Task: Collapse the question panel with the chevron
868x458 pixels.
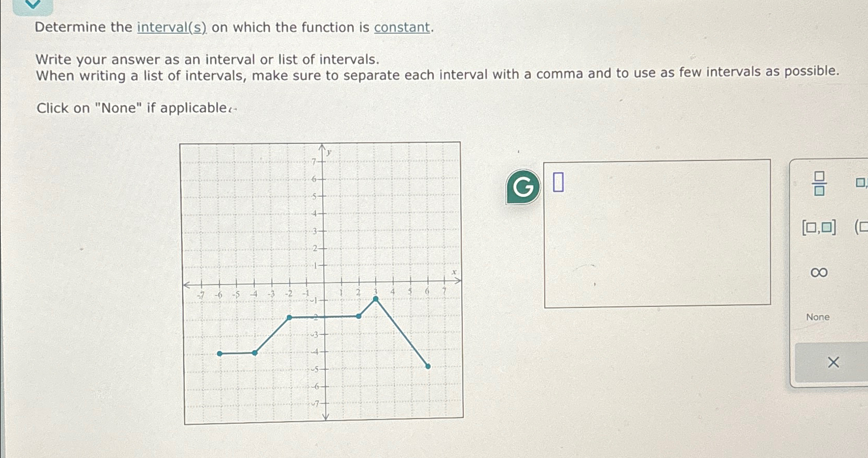Action: tap(32, 5)
